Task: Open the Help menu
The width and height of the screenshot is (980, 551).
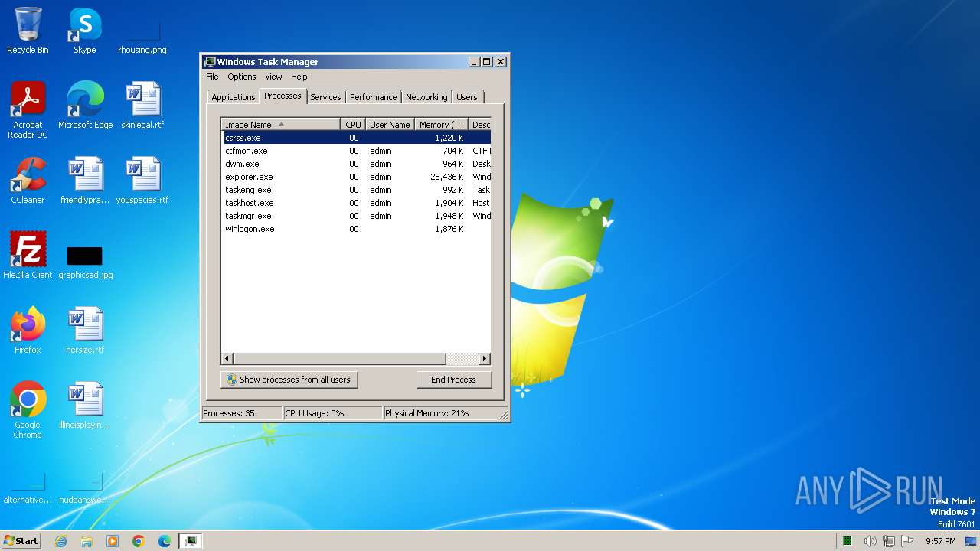Action: click(299, 77)
